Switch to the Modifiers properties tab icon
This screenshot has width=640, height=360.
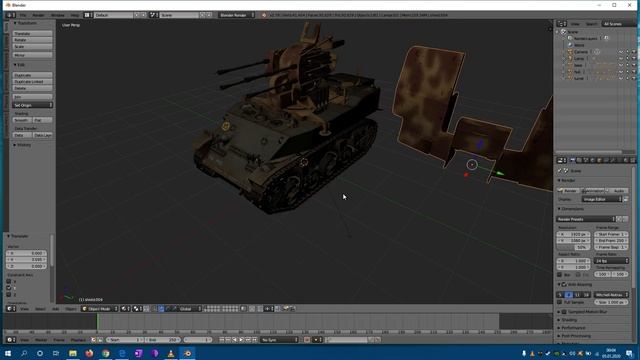tap(613, 160)
